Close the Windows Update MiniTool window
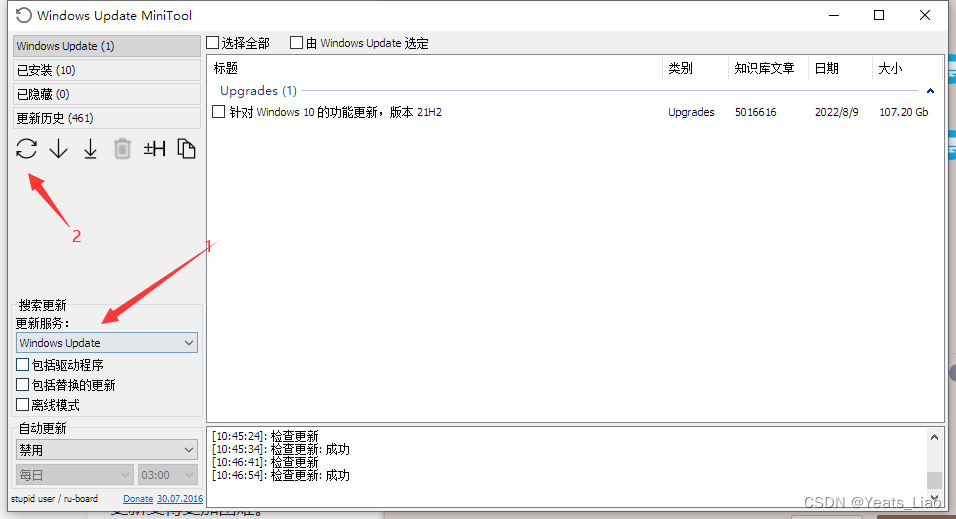Image resolution: width=956 pixels, height=519 pixels. [925, 15]
